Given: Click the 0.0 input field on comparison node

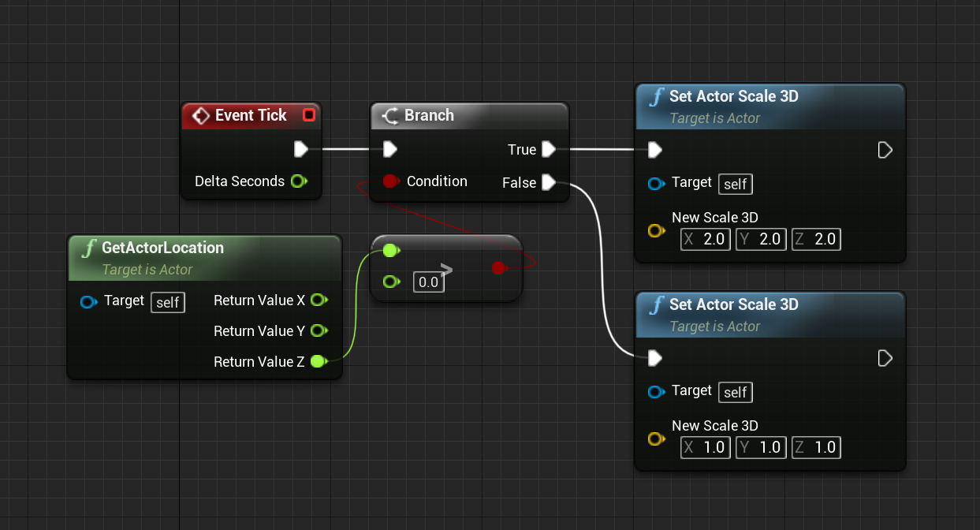Looking at the screenshot, I should coord(428,282).
